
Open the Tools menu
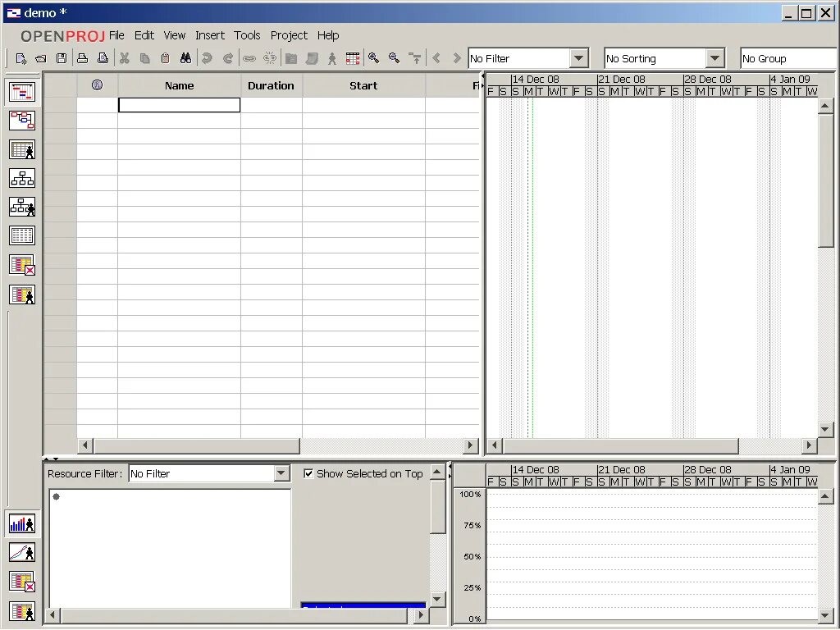pyautogui.click(x=247, y=35)
